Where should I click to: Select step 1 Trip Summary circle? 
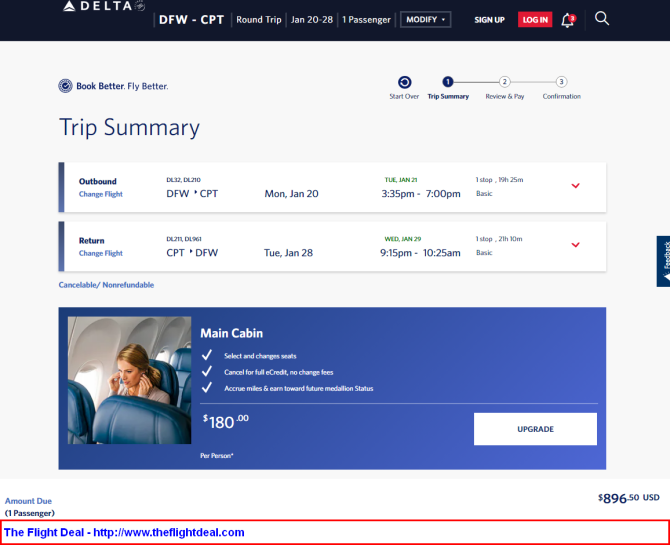click(447, 81)
